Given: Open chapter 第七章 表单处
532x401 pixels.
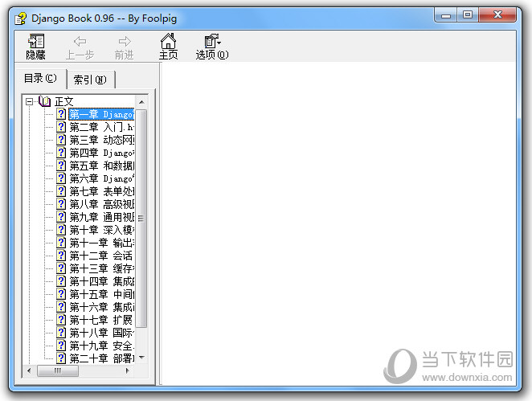Looking at the screenshot, I should [101, 191].
